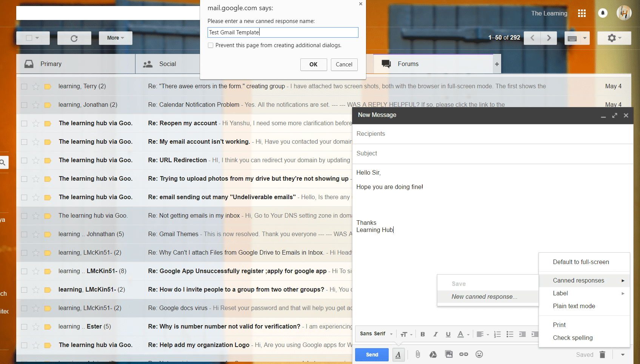Image resolution: width=640 pixels, height=364 pixels.
Task: Decrease indent in the message
Action: (x=522, y=334)
